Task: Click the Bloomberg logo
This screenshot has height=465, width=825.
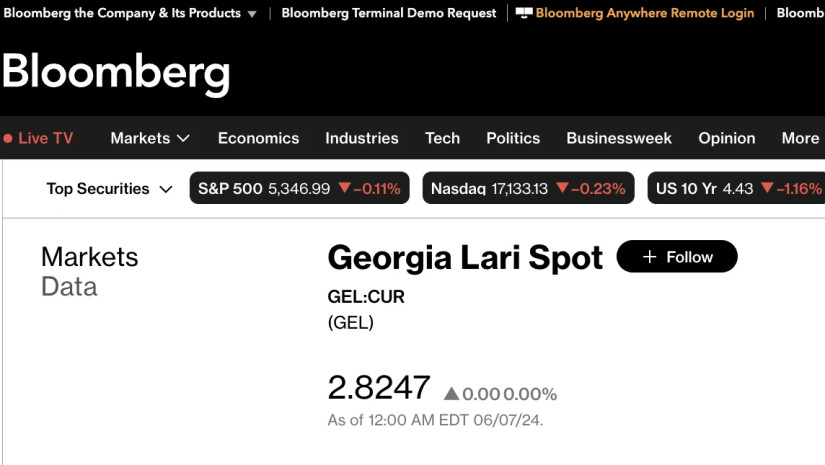Action: point(116,73)
